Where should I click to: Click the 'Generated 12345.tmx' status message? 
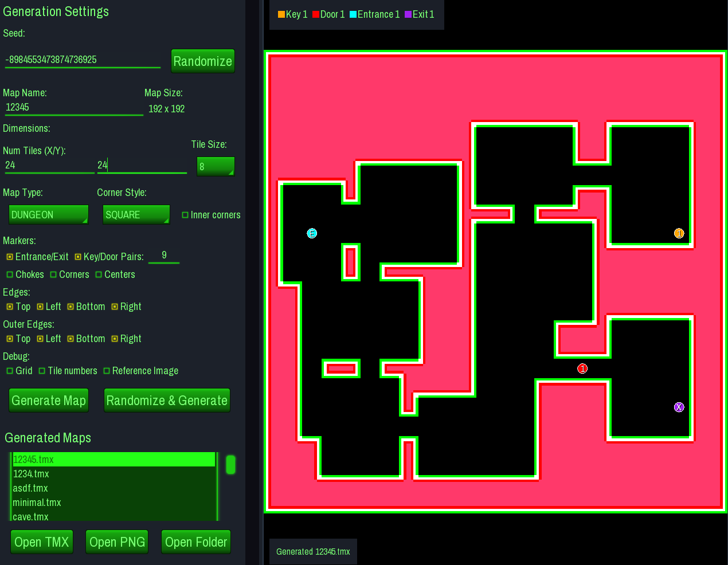coord(313,552)
